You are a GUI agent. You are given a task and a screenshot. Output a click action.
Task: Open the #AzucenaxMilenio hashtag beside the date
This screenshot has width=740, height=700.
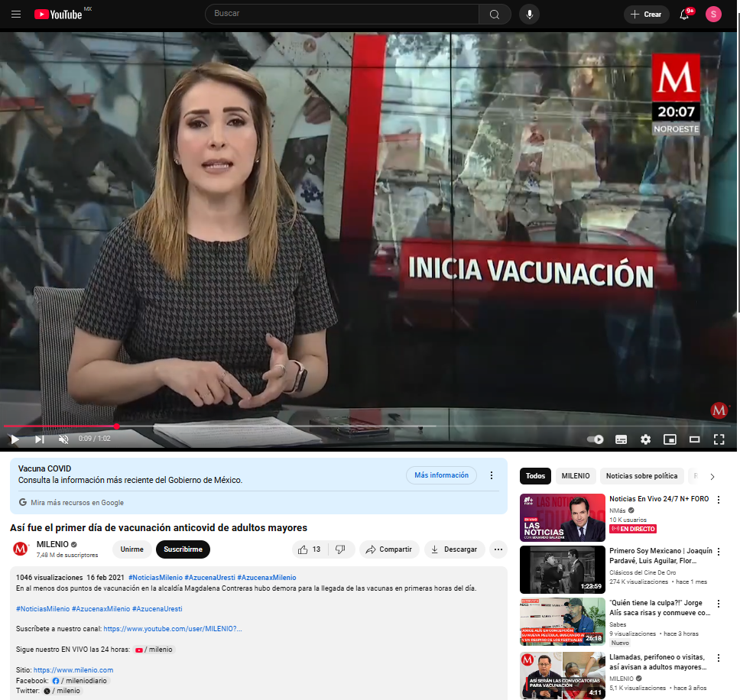coord(267,578)
